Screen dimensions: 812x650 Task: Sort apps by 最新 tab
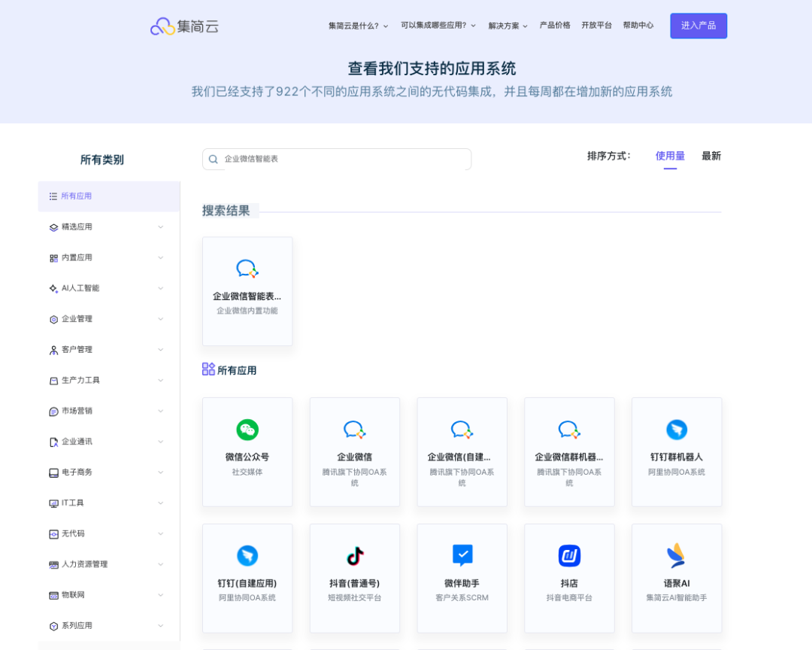(711, 156)
